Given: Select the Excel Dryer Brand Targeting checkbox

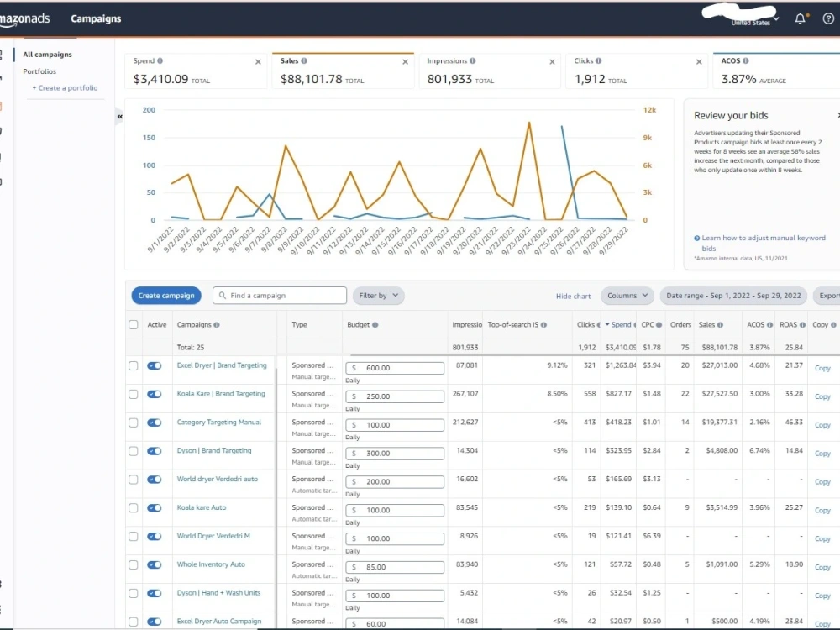Looking at the screenshot, I should point(134,366).
